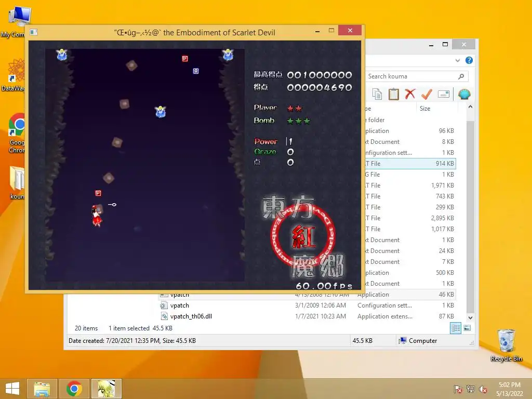Image resolution: width=532 pixels, height=399 pixels.
Task: Open the Windows Start button
Action: (x=12, y=389)
